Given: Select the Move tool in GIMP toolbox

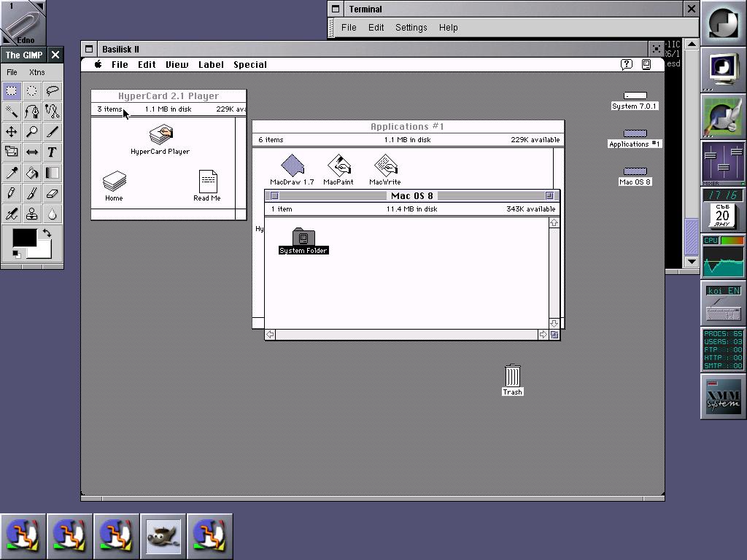Looking at the screenshot, I should 12,131.
